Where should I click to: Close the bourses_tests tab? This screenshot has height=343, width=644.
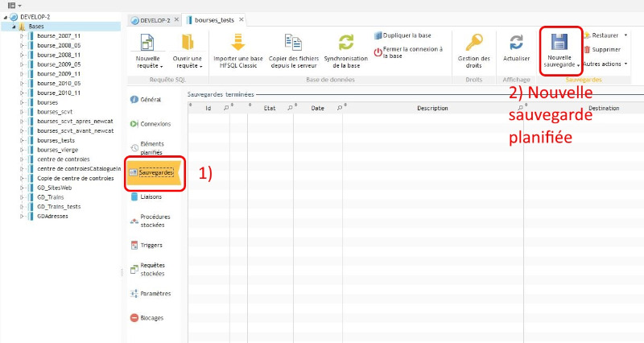(242, 19)
